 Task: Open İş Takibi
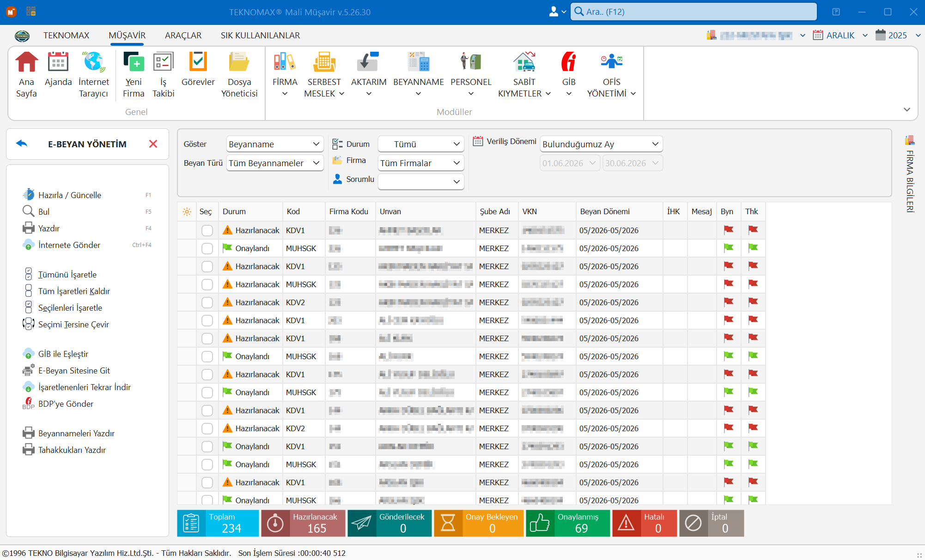163,75
